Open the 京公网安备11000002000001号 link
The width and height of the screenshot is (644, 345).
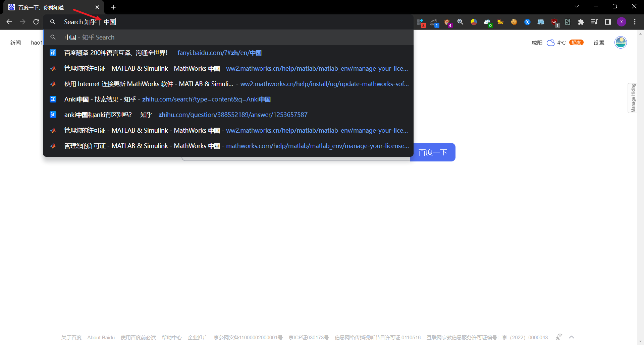pos(248,337)
